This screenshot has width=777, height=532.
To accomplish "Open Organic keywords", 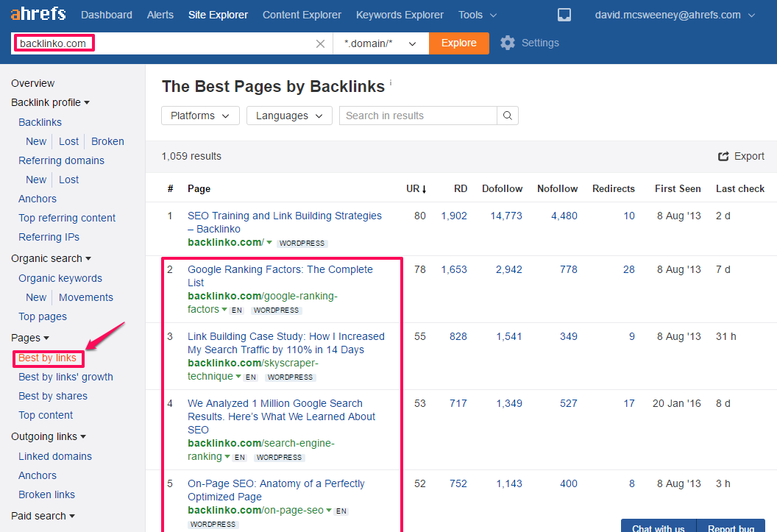I will click(x=60, y=278).
